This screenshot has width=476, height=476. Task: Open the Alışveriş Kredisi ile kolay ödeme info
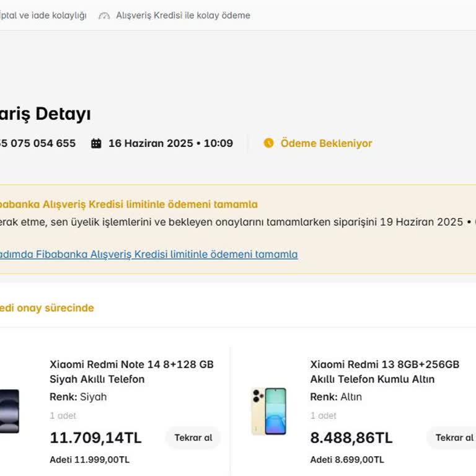click(183, 15)
